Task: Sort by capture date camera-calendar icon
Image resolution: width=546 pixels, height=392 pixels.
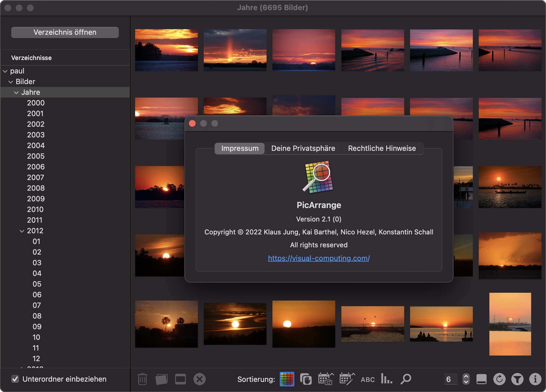Action: [326, 379]
